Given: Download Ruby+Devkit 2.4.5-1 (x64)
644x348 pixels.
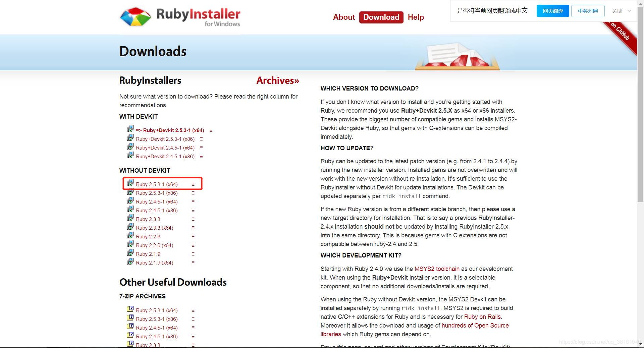Looking at the screenshot, I should tap(165, 148).
